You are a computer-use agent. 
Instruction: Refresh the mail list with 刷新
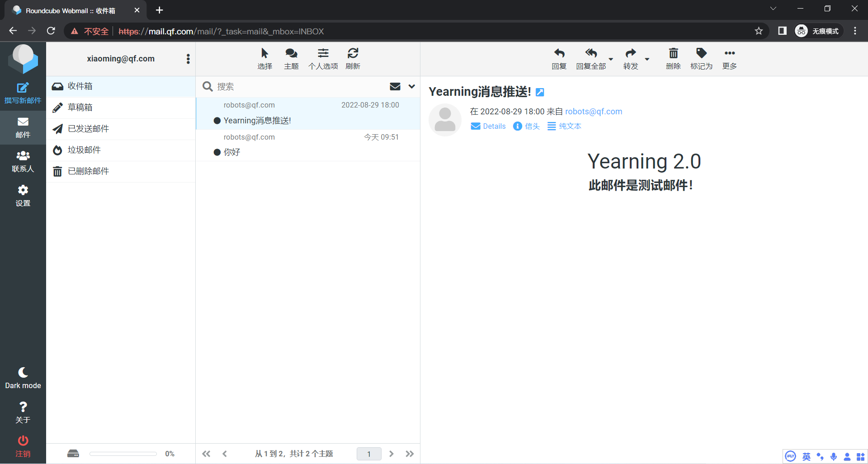(x=353, y=59)
